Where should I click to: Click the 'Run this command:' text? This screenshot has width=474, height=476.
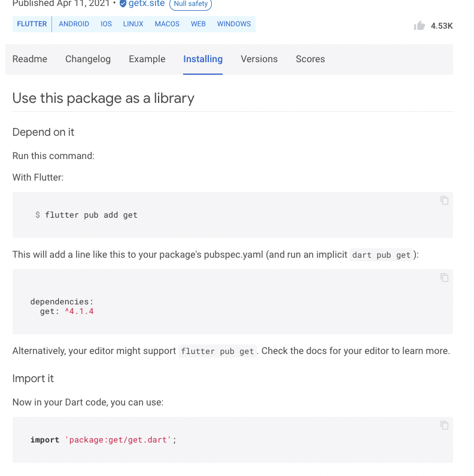[x=53, y=155]
